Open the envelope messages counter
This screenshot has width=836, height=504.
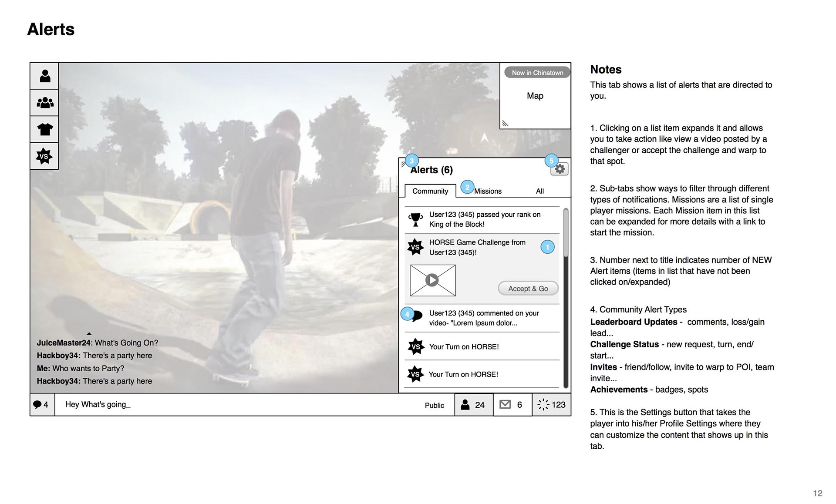[512, 405]
